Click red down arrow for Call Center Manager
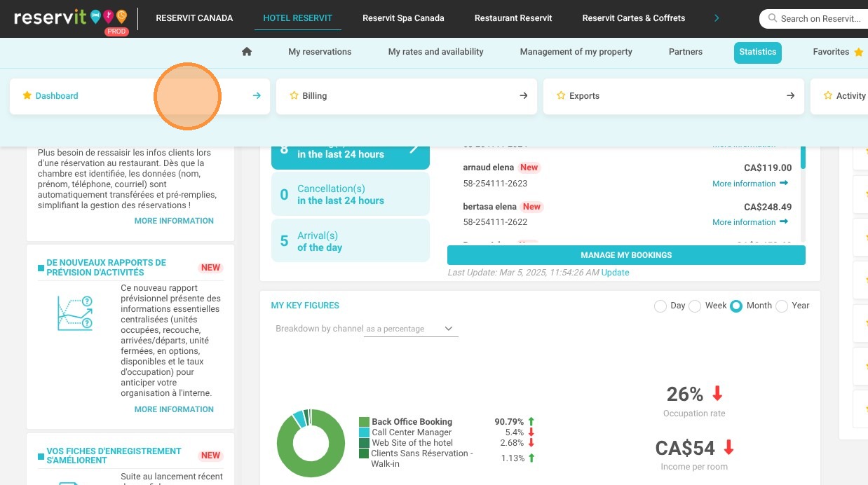 (x=531, y=432)
